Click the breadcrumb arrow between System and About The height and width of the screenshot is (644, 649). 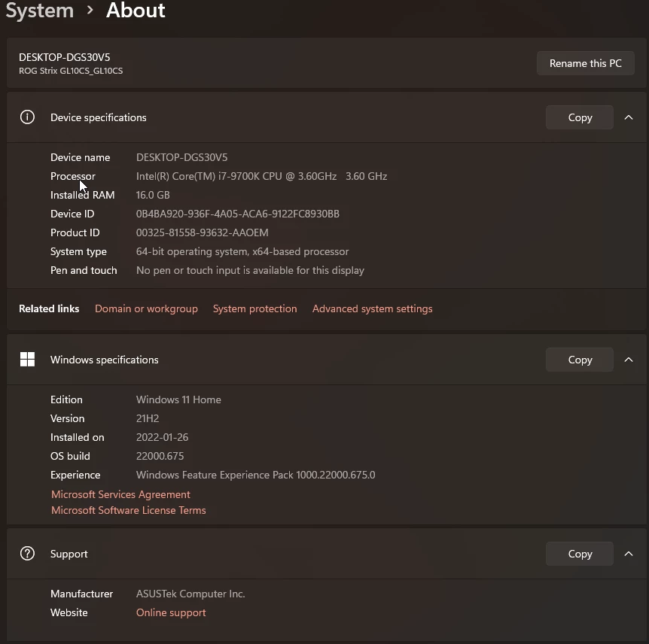pyautogui.click(x=90, y=10)
